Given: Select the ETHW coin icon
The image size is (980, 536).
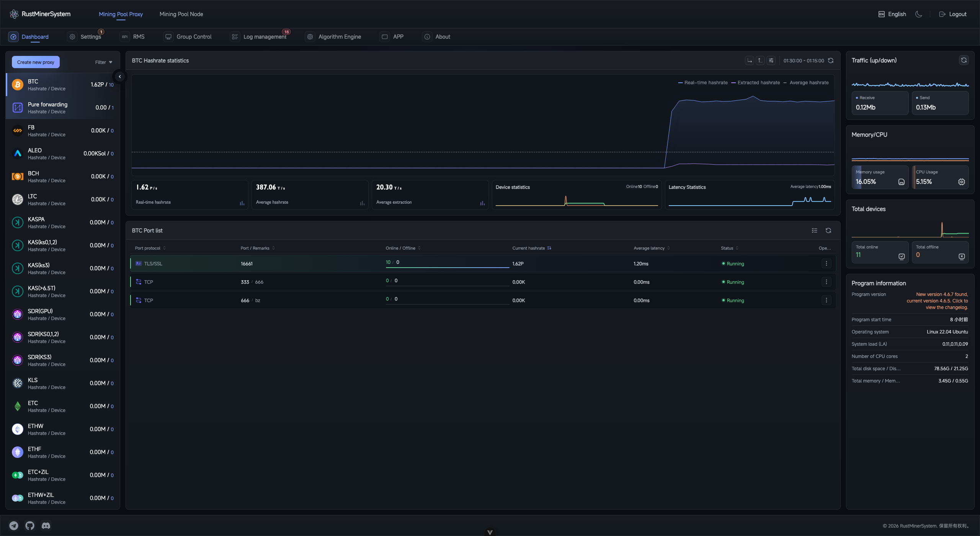Looking at the screenshot, I should click(x=18, y=429).
